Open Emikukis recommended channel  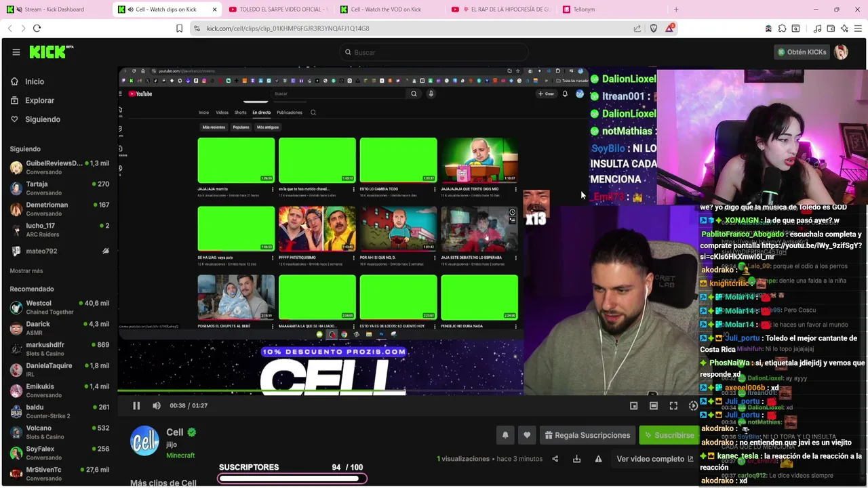[59, 390]
